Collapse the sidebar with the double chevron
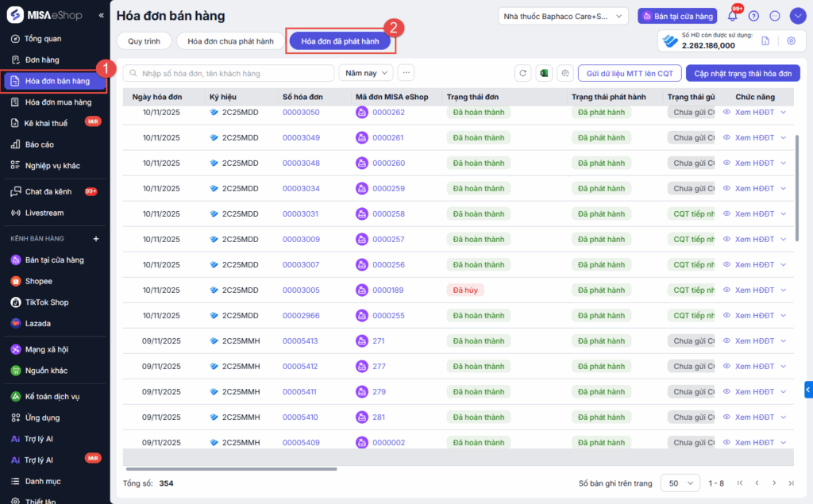 point(101,16)
